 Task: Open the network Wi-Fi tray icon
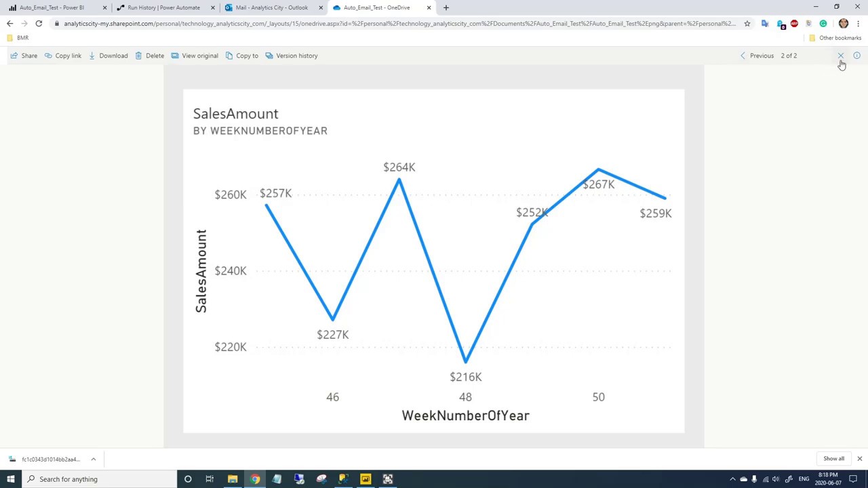coord(766,479)
